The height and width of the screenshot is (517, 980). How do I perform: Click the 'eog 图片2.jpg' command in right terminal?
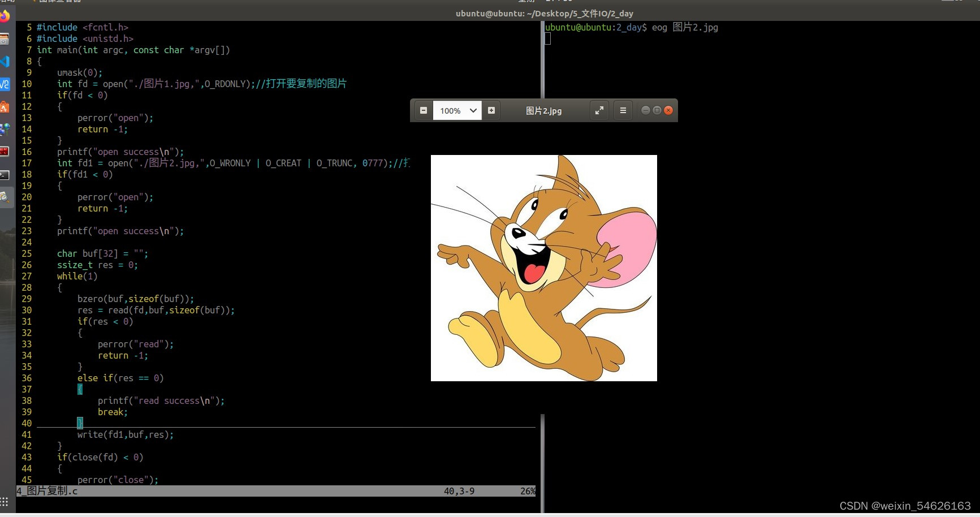(685, 27)
